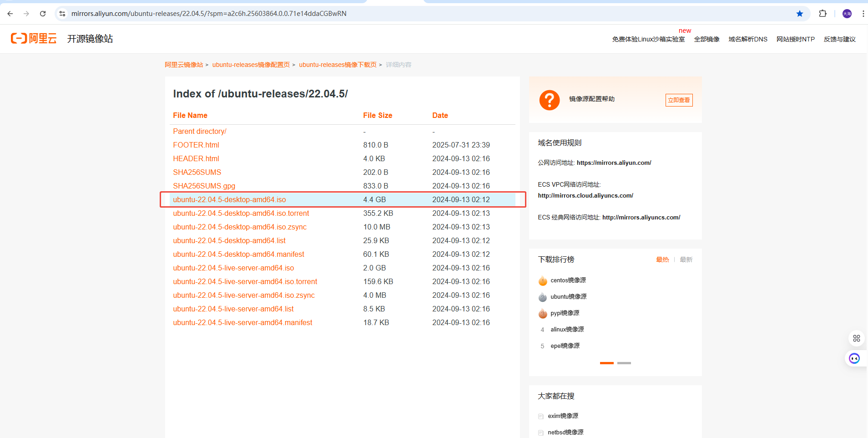This screenshot has width=868, height=438.
Task: Open epel镜像源 in download ranking
Action: coord(565,346)
